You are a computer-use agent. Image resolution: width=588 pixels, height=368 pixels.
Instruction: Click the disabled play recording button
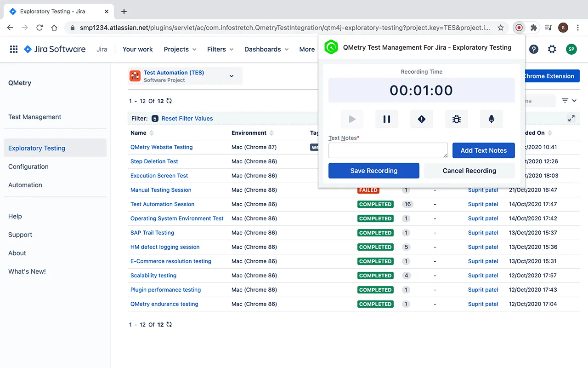point(352,119)
